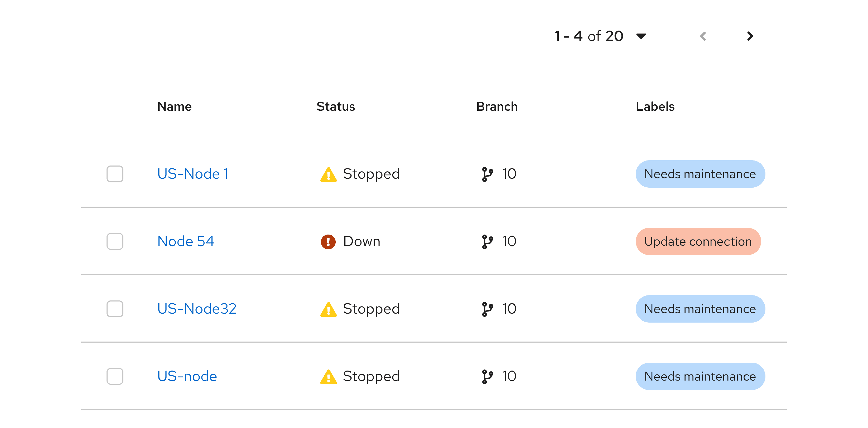The height and width of the screenshot is (428, 868).
Task: Click the branch icon in Node 54 row
Action: click(x=487, y=241)
